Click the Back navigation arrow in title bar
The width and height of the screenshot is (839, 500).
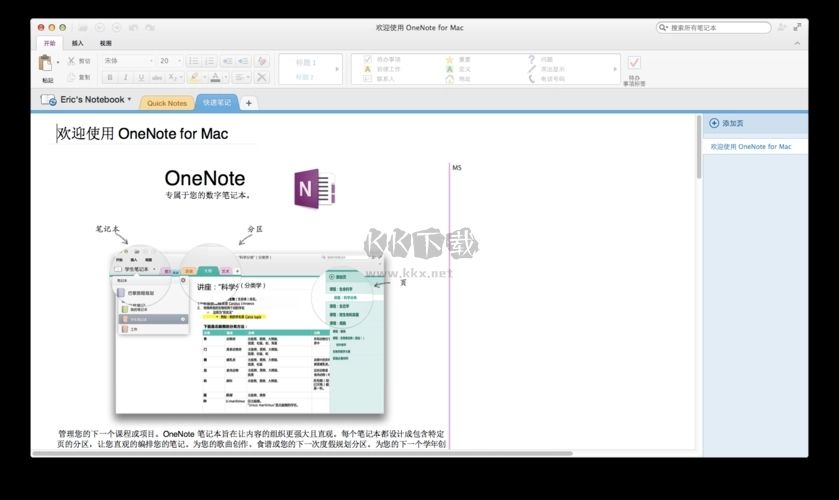coord(100,27)
